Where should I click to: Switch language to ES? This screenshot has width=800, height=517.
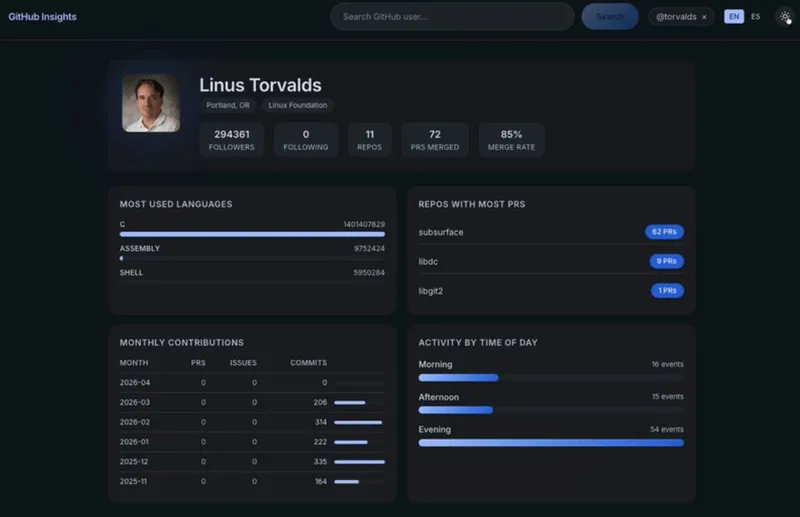(x=755, y=17)
